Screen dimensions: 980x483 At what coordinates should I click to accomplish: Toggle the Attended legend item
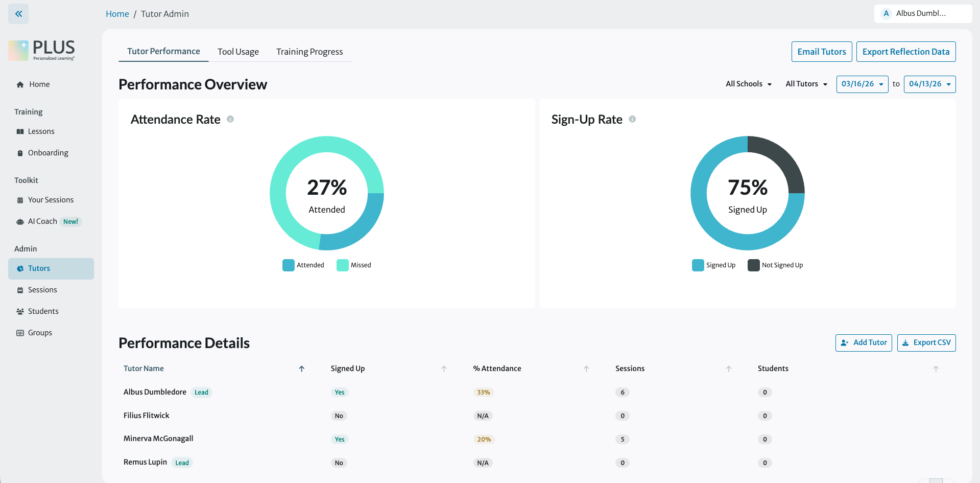click(303, 265)
